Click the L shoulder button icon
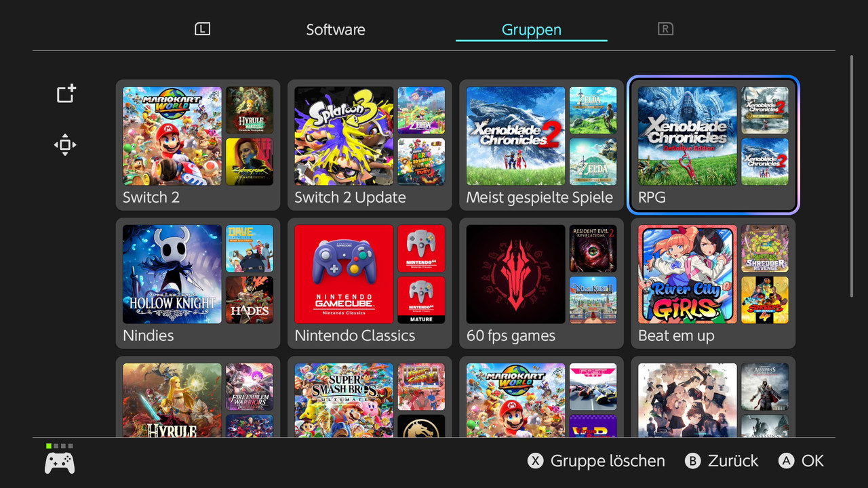Viewport: 868px width, 488px height. click(x=202, y=29)
